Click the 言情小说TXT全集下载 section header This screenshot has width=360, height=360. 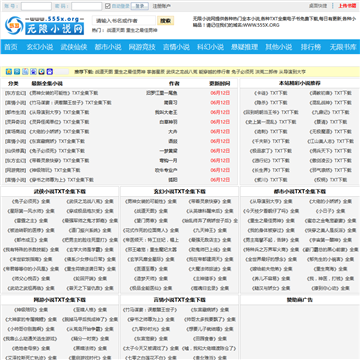pos(179,300)
